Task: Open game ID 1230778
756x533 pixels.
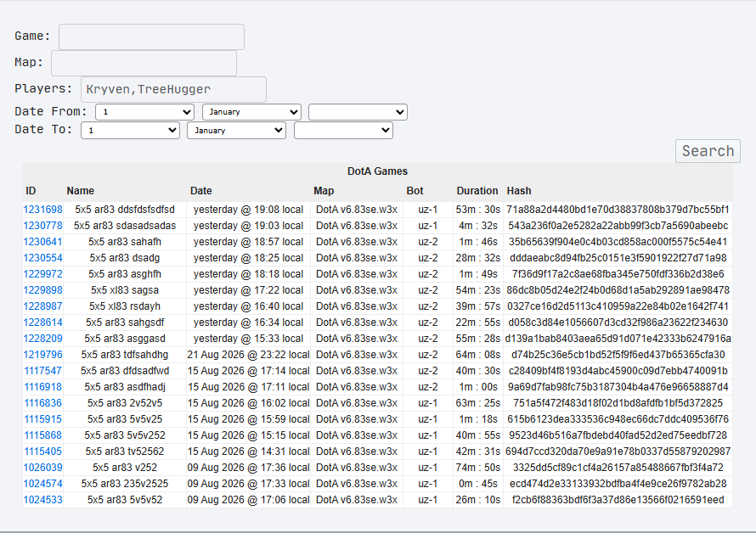Action: [43, 226]
